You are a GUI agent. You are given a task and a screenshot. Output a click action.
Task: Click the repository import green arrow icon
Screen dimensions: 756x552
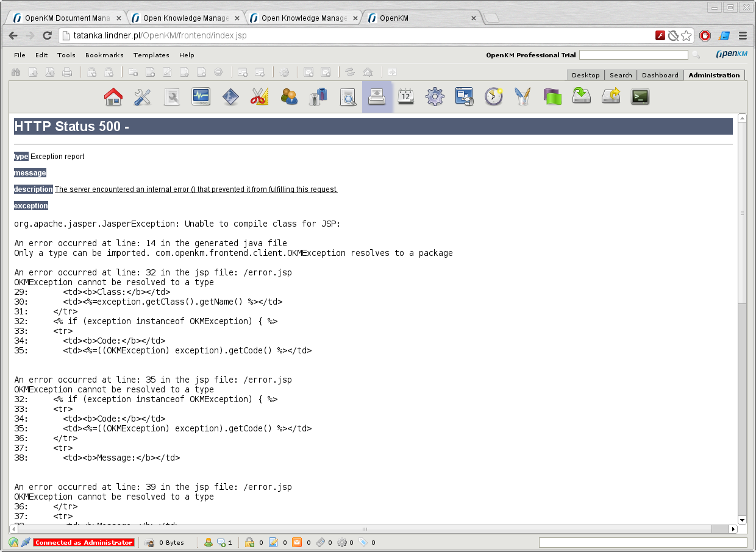(x=581, y=97)
